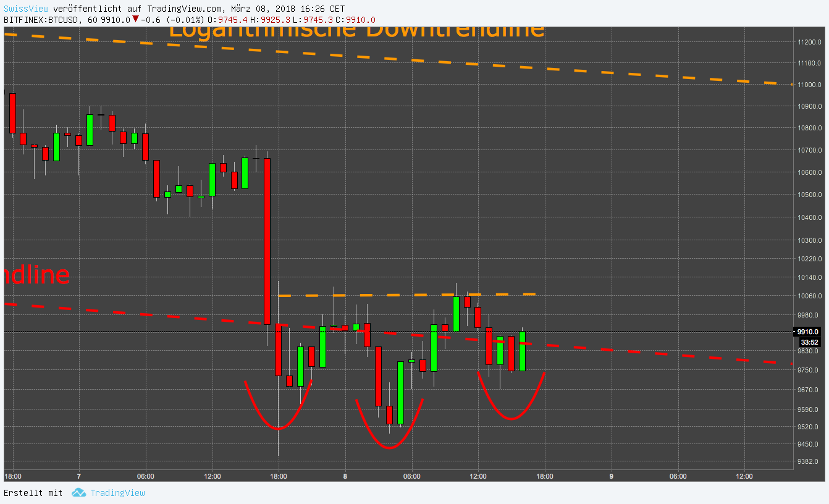Click the red down-arrow change indicator

point(135,19)
